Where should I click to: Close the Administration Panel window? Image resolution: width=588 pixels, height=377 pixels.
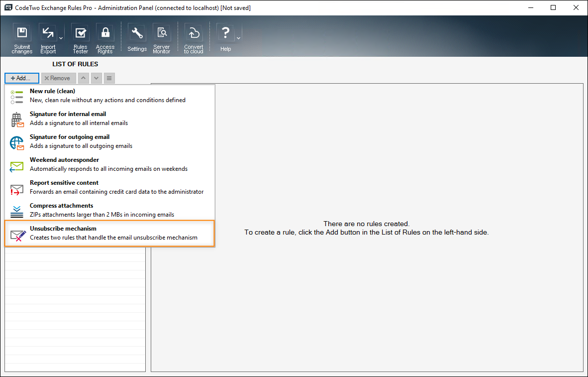[576, 7]
